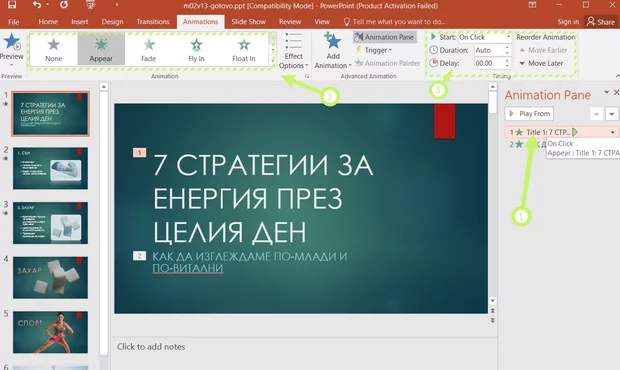The image size is (620, 370).
Task: Select slide 4 ЗАХАР thumbnail
Action: [x=50, y=278]
